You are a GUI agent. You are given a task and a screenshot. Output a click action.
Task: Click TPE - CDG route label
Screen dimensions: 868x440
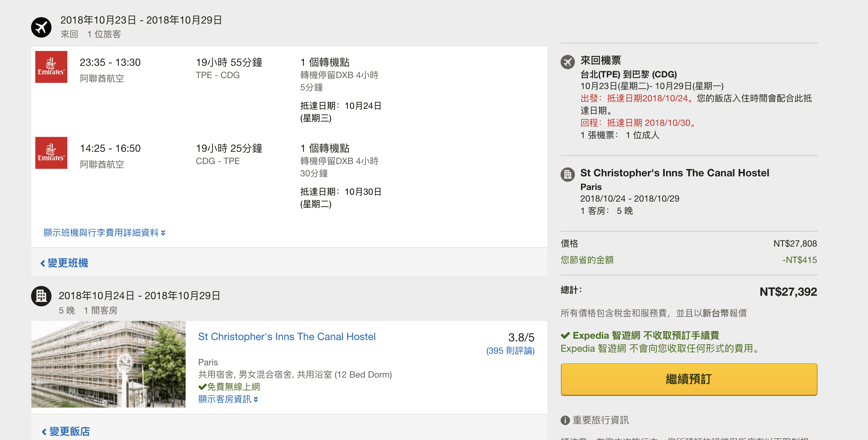218,75
